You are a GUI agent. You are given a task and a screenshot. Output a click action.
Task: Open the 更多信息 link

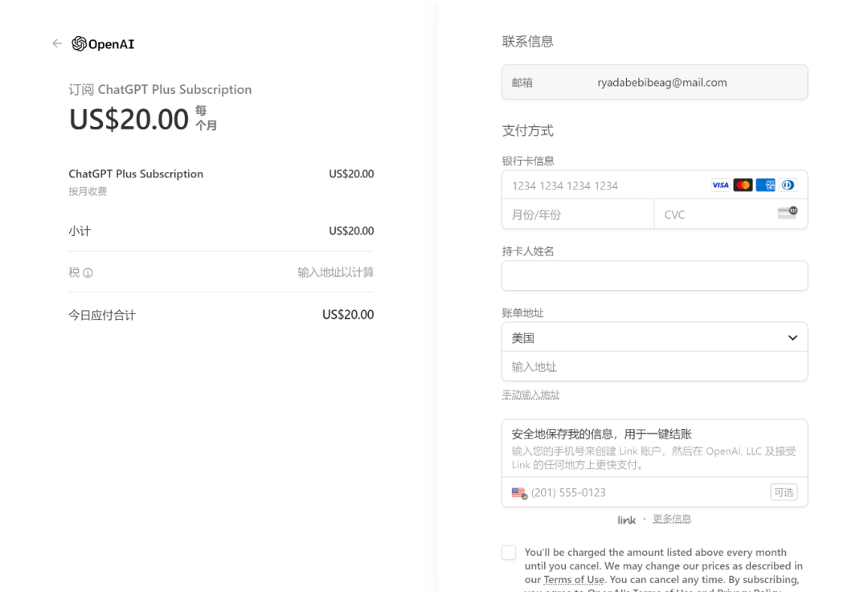coord(671,519)
